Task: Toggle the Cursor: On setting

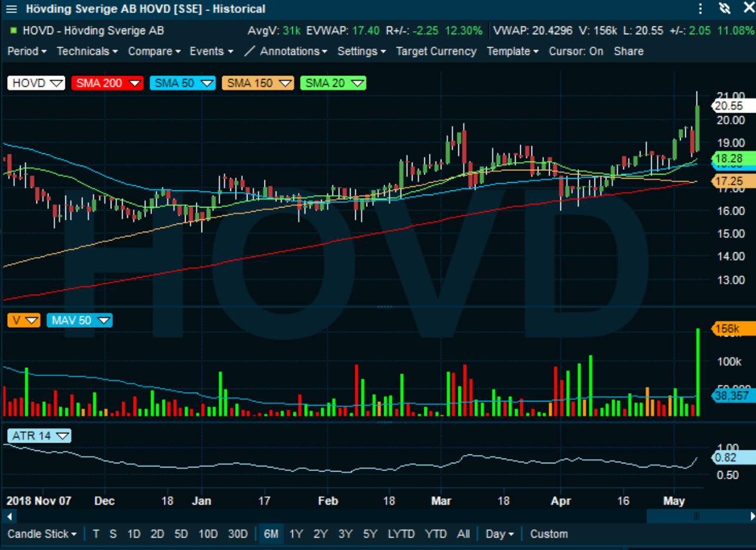Action: click(576, 51)
